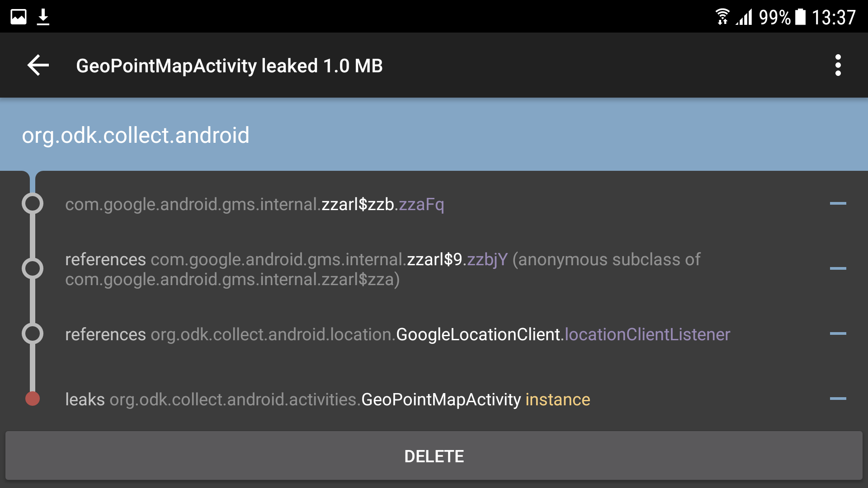The height and width of the screenshot is (488, 868).
Task: Toggle the node circle beside zzarl$zzb.zzaFq
Action: click(32, 204)
